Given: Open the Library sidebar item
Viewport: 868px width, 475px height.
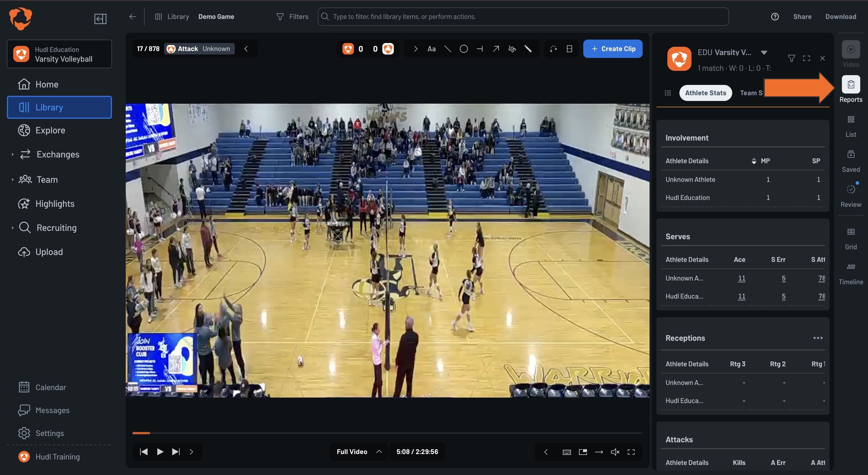Looking at the screenshot, I should (x=59, y=107).
